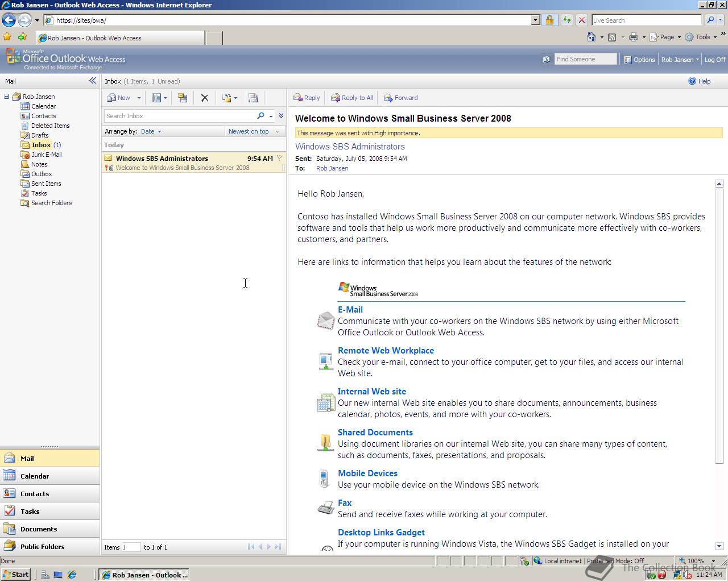Open the reading pane view dropdown
The image size is (728, 582).
159,98
